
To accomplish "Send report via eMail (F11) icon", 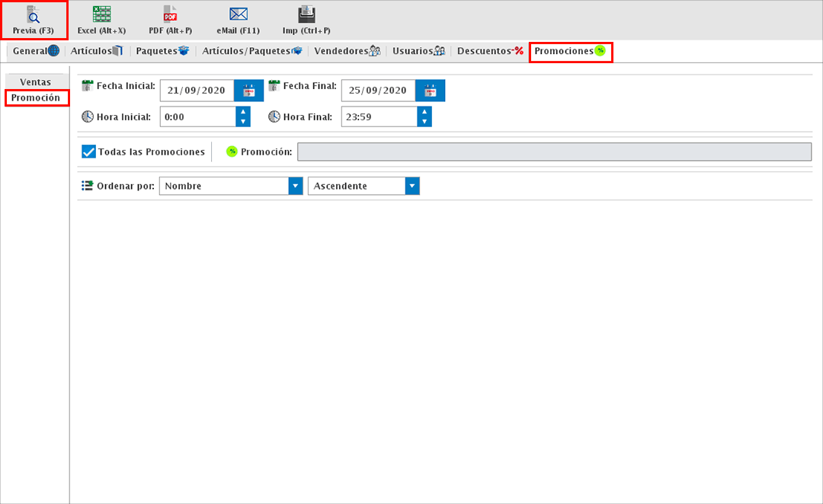I will pyautogui.click(x=239, y=14).
